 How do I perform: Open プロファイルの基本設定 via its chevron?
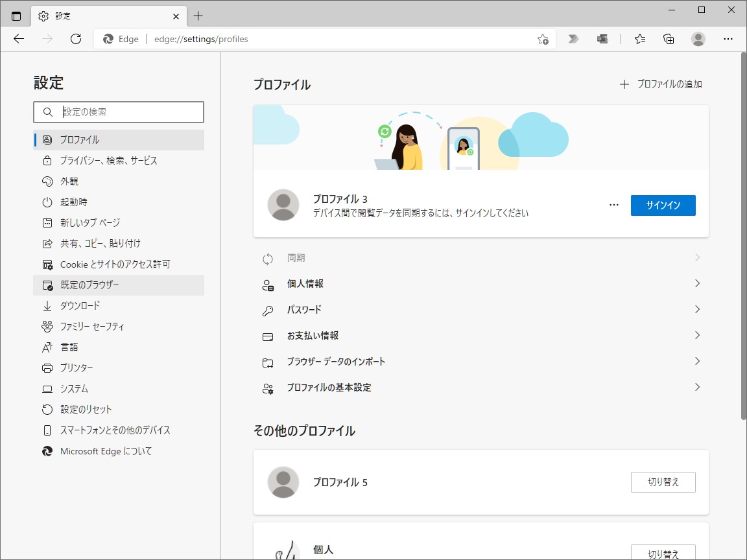click(x=697, y=387)
